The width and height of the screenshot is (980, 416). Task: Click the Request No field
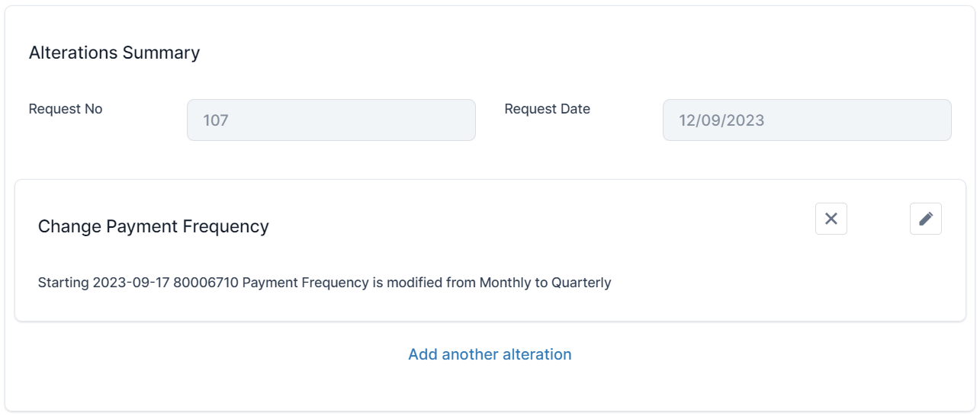[x=331, y=120]
